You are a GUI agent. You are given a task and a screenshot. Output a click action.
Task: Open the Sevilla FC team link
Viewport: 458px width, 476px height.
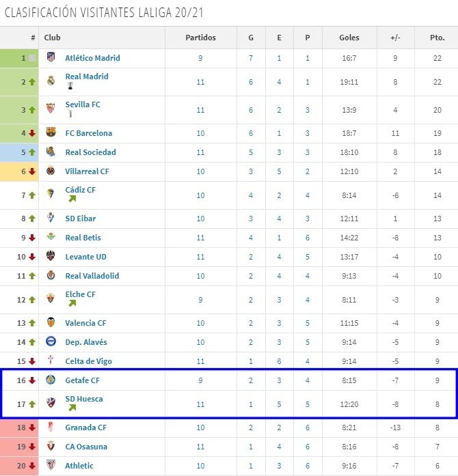tap(82, 104)
